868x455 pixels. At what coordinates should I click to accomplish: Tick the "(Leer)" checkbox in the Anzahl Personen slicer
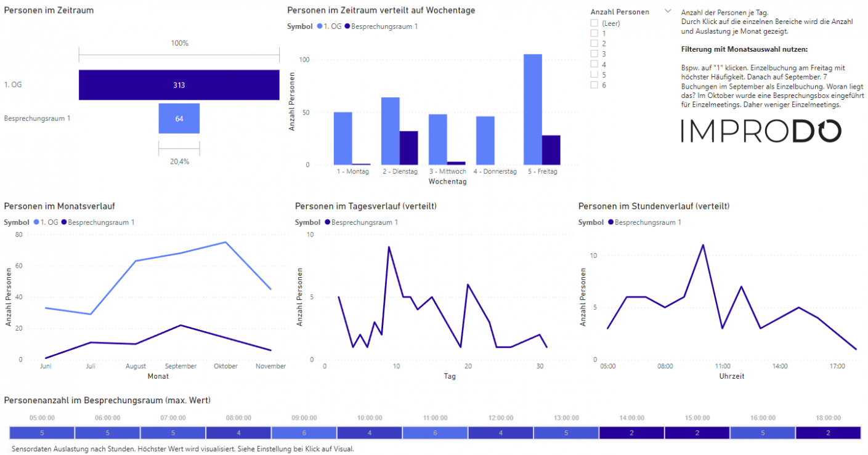click(594, 23)
